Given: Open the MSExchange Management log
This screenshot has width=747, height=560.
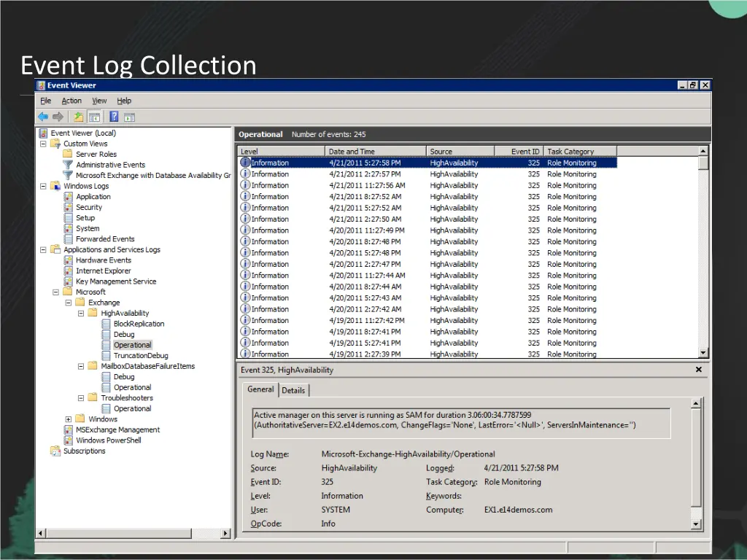Looking at the screenshot, I should point(118,429).
